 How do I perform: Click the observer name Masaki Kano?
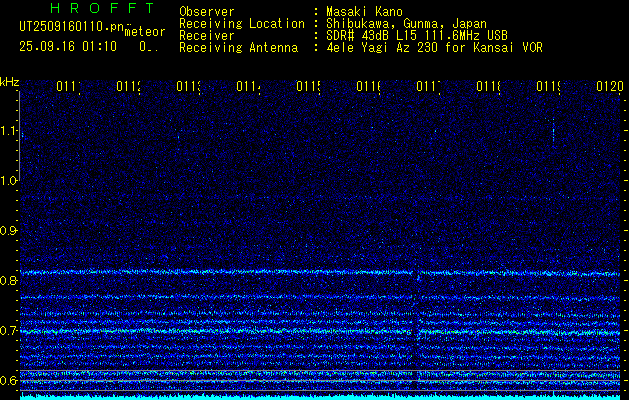[364, 12]
